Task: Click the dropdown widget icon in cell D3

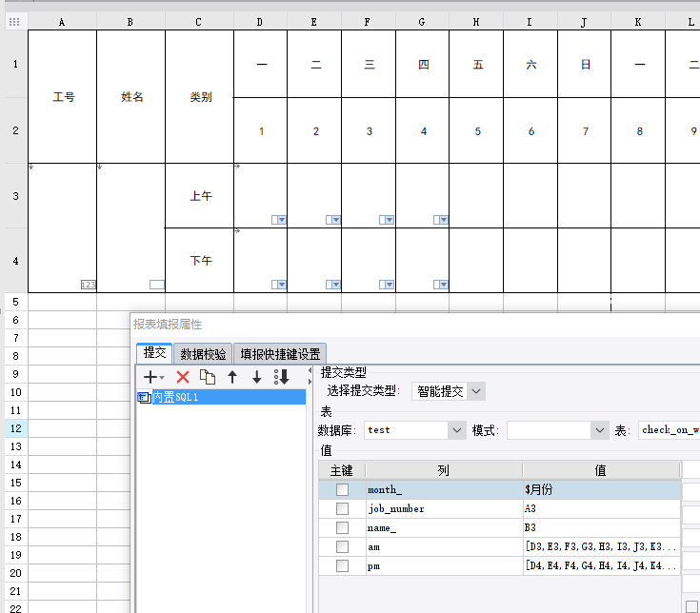Action: click(279, 220)
